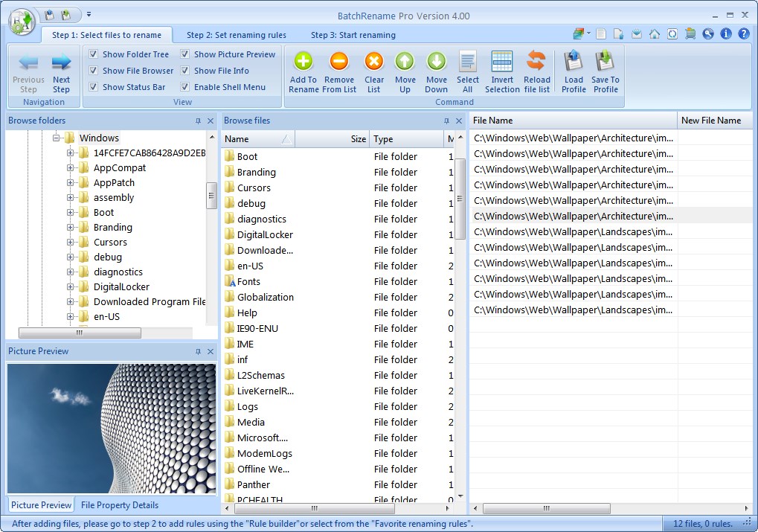
Task: Uncheck Show Folder Tree checkbox
Action: (x=93, y=54)
